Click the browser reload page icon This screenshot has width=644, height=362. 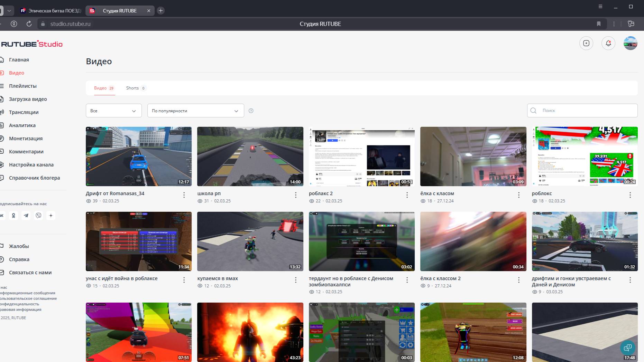click(x=29, y=24)
